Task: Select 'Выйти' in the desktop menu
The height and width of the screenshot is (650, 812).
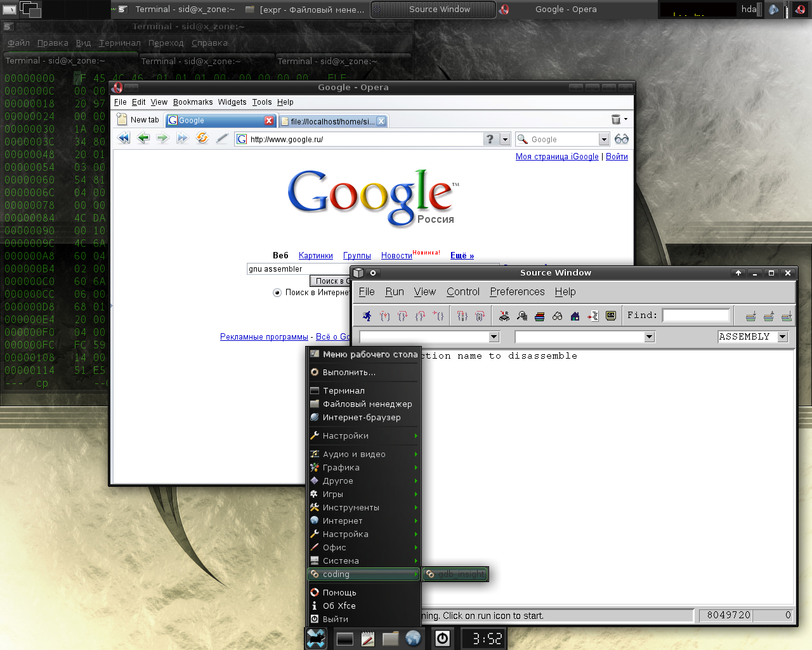Action: pyautogui.click(x=364, y=620)
